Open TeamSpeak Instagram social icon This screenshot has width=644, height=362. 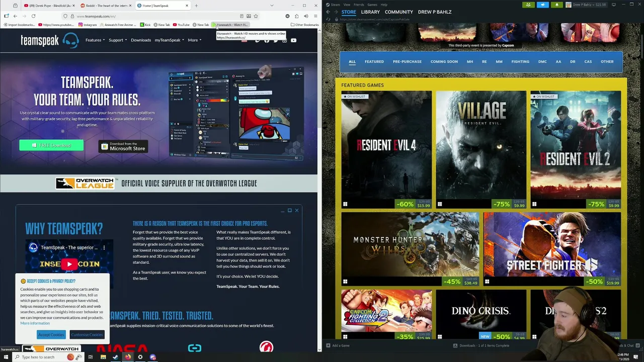click(x=284, y=40)
